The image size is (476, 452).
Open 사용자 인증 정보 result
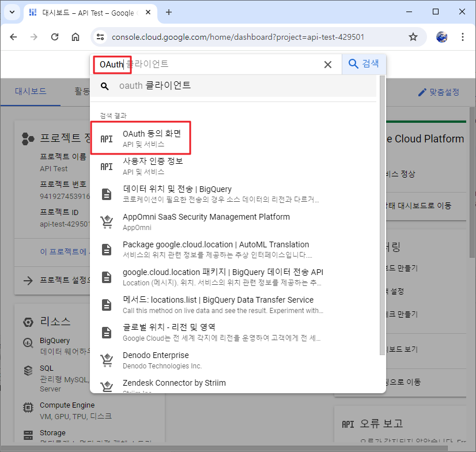tap(233, 166)
